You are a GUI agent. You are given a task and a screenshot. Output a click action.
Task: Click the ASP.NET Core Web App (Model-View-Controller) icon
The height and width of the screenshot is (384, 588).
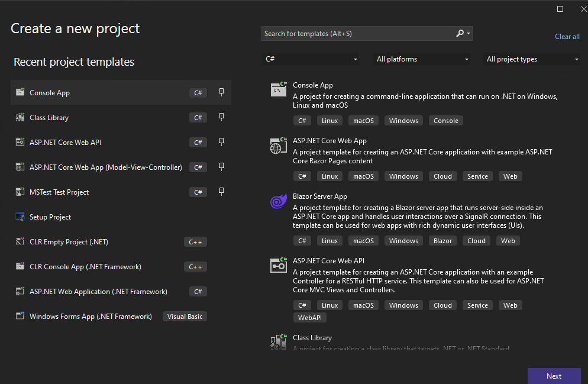20,167
